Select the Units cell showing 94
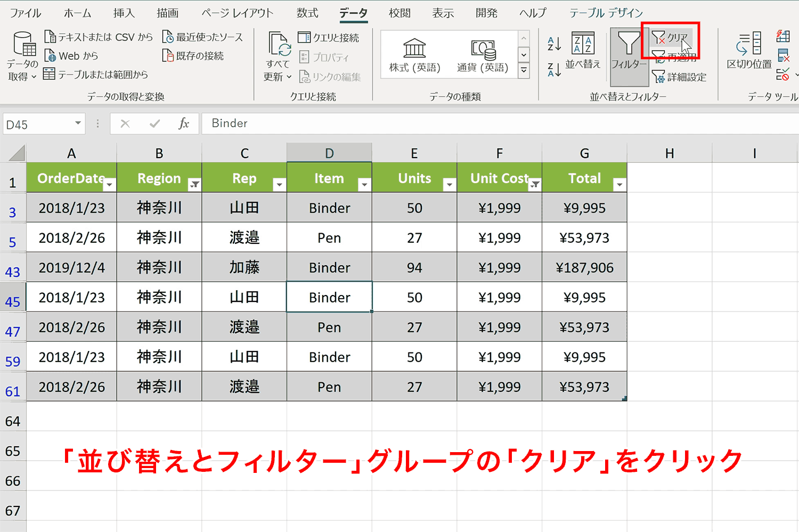Image resolution: width=799 pixels, height=532 pixels. coord(414,267)
